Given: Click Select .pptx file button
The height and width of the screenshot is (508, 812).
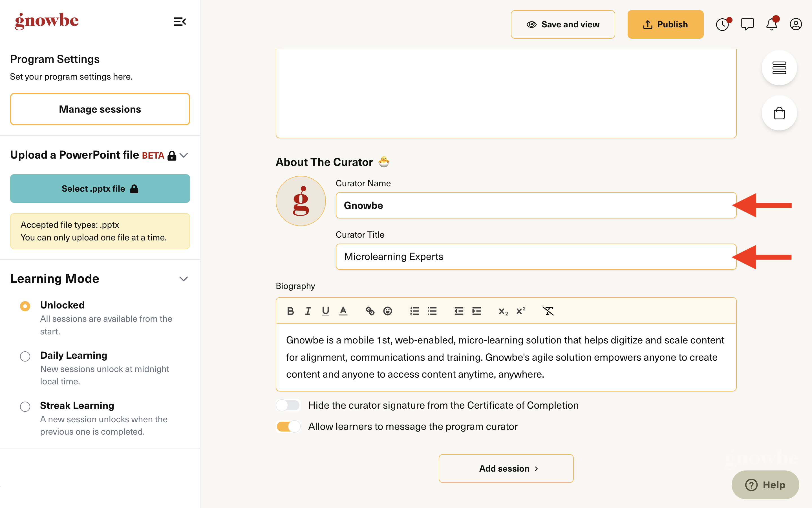Looking at the screenshot, I should 100,189.
